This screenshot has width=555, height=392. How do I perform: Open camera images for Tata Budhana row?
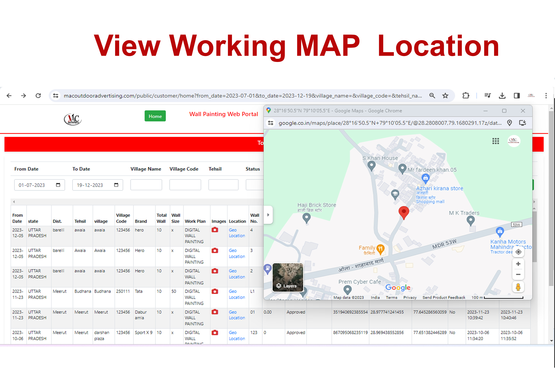pyautogui.click(x=215, y=291)
